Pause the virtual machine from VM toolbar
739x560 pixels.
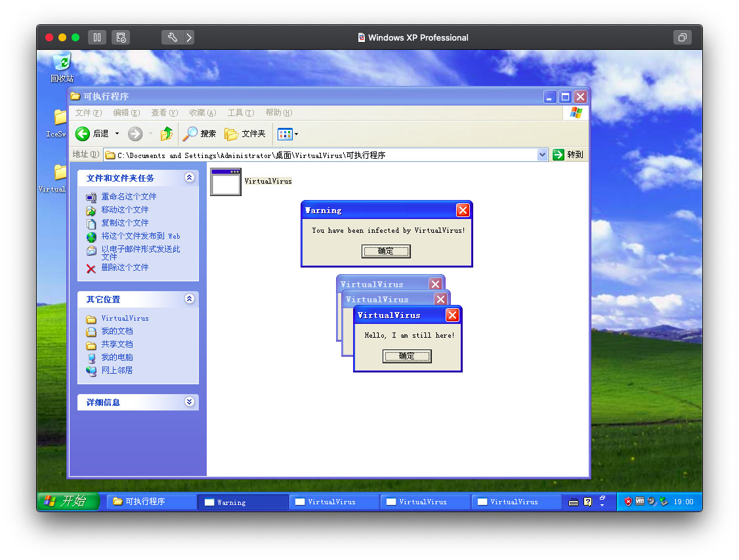coord(96,37)
